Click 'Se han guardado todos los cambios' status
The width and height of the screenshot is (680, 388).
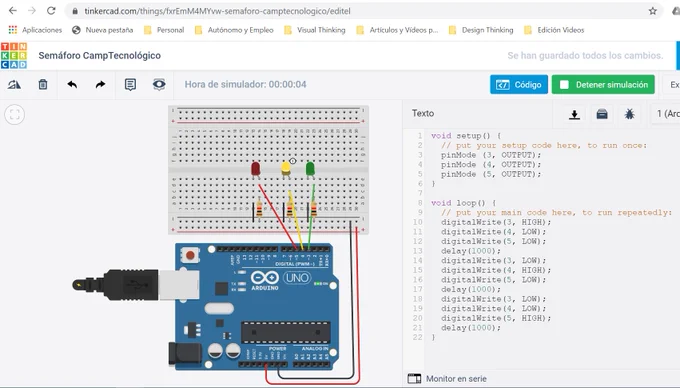[x=585, y=55]
